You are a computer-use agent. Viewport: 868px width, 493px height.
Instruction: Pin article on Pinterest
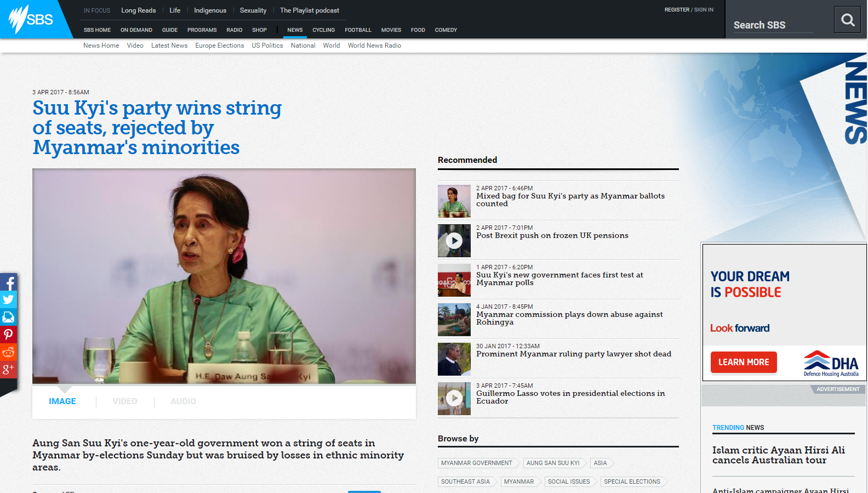point(8,335)
